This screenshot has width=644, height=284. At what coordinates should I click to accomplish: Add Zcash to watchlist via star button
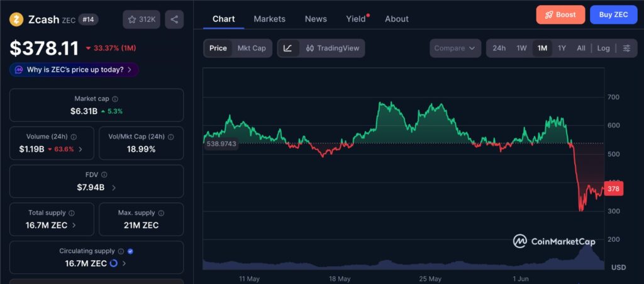(142, 20)
